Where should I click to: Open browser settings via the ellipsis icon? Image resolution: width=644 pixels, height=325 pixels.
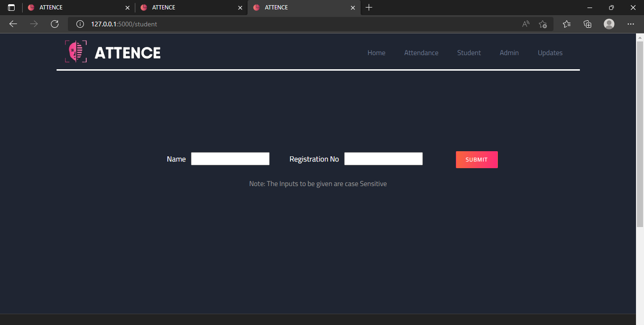[630, 24]
